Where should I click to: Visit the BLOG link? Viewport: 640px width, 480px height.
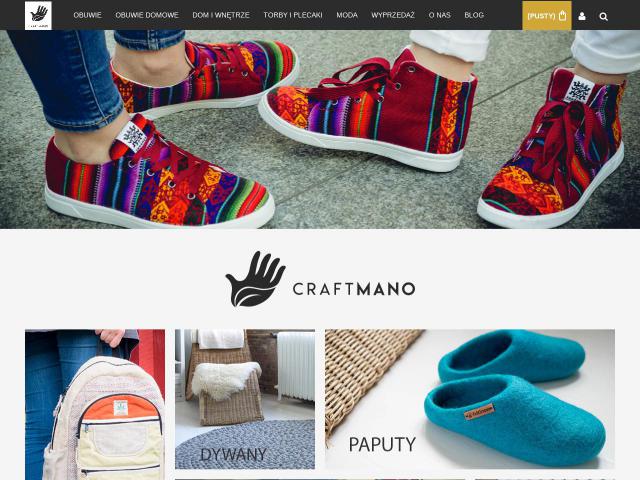474,15
